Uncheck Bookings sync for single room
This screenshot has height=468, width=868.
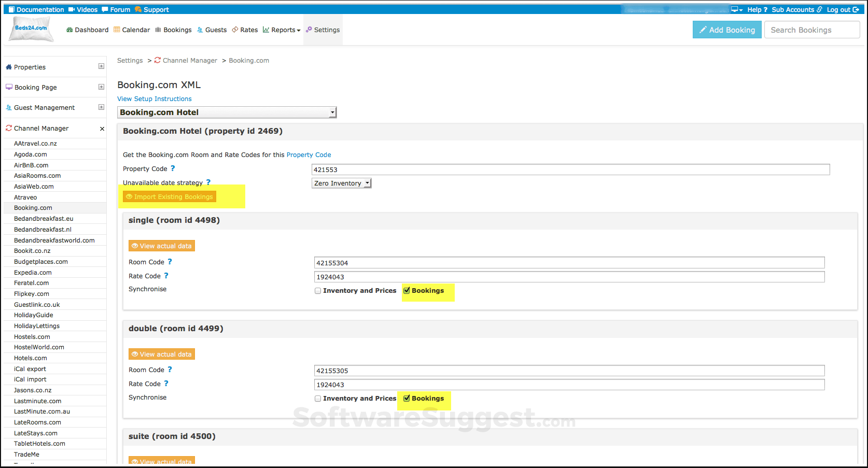pyautogui.click(x=407, y=291)
